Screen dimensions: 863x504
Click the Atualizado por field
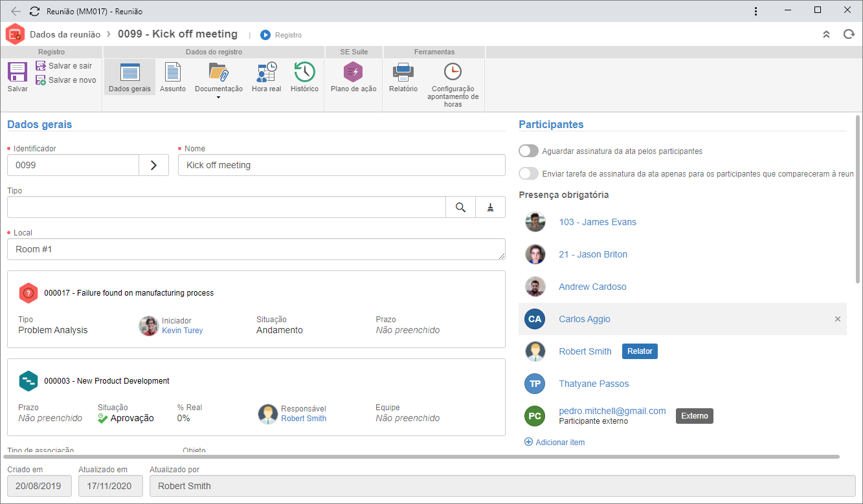click(502, 486)
